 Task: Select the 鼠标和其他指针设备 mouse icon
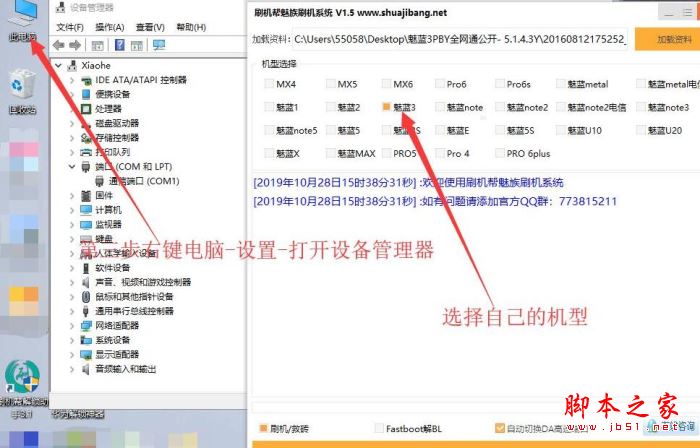coord(86,297)
